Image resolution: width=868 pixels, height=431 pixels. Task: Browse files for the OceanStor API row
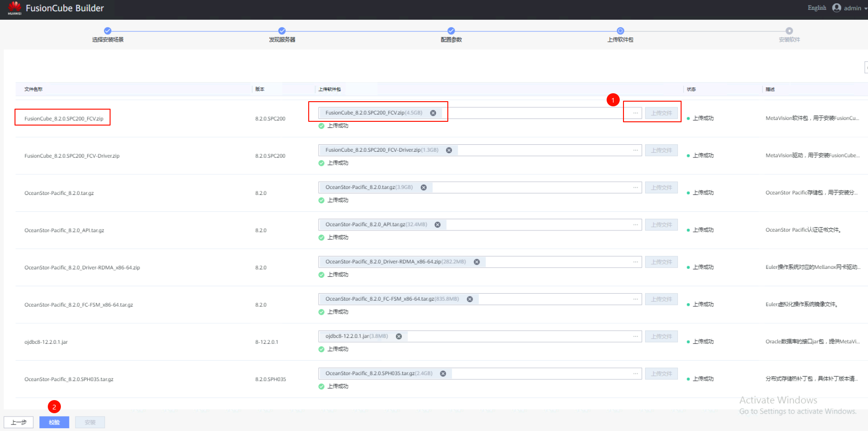[x=635, y=225]
